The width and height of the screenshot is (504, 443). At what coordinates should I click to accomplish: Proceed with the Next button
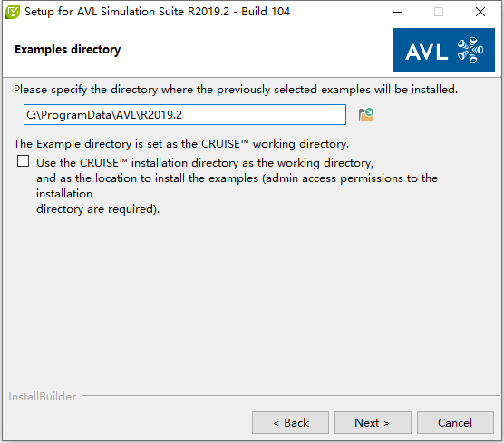373,423
